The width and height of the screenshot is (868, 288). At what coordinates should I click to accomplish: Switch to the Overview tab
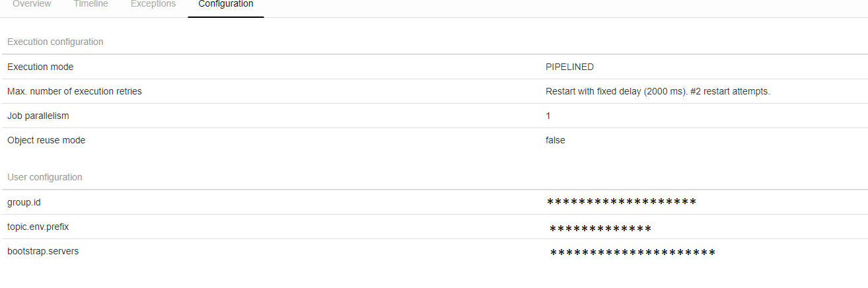[32, 5]
